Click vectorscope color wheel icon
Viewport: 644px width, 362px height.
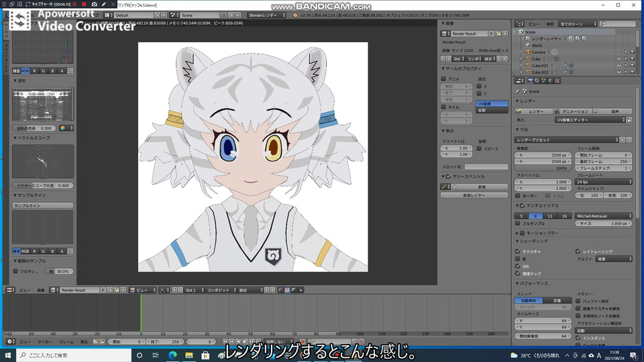66,128
